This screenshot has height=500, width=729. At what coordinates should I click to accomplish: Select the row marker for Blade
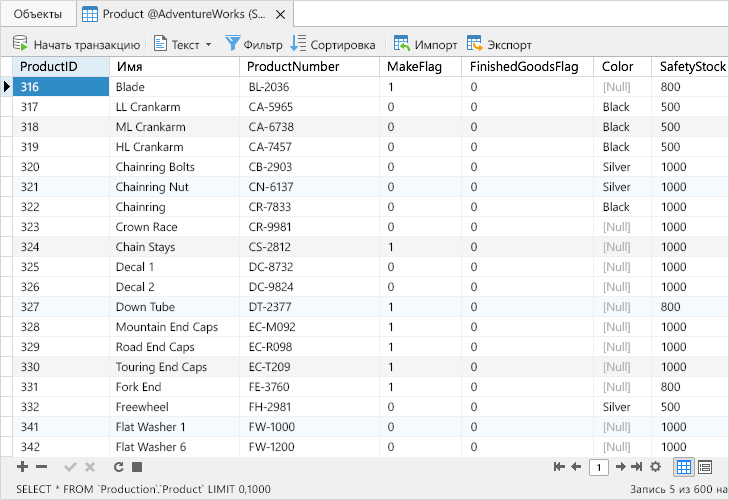click(x=7, y=87)
